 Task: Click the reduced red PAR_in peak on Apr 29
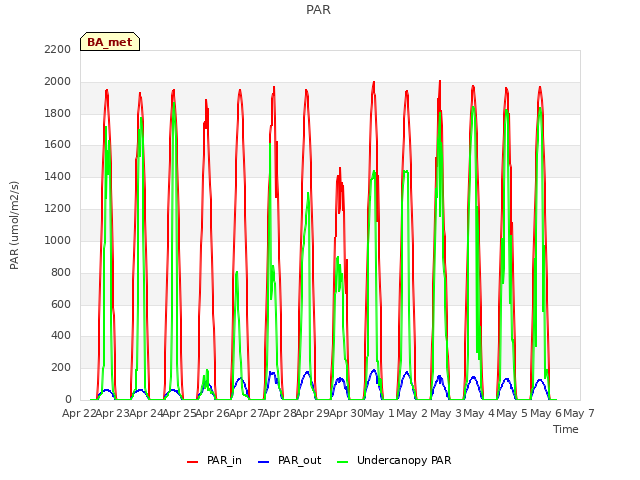(x=340, y=168)
